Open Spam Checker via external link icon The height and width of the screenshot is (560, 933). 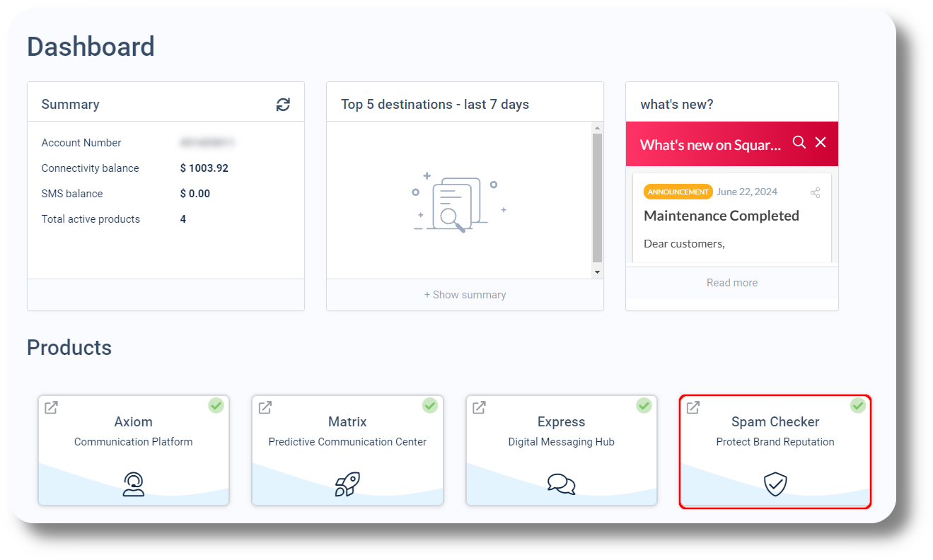tap(693, 408)
